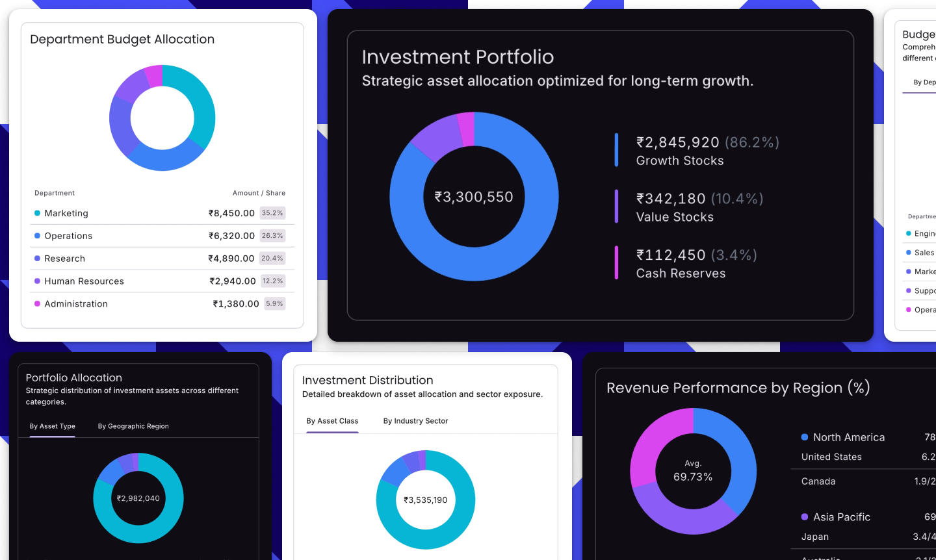Open the By Geographic Region tab
The height and width of the screenshot is (560, 936).
[x=133, y=426]
